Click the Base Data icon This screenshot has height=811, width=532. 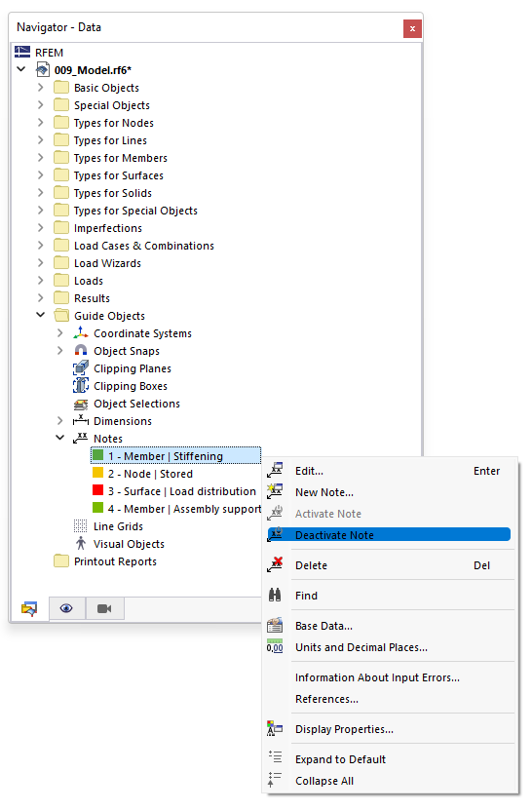275,626
